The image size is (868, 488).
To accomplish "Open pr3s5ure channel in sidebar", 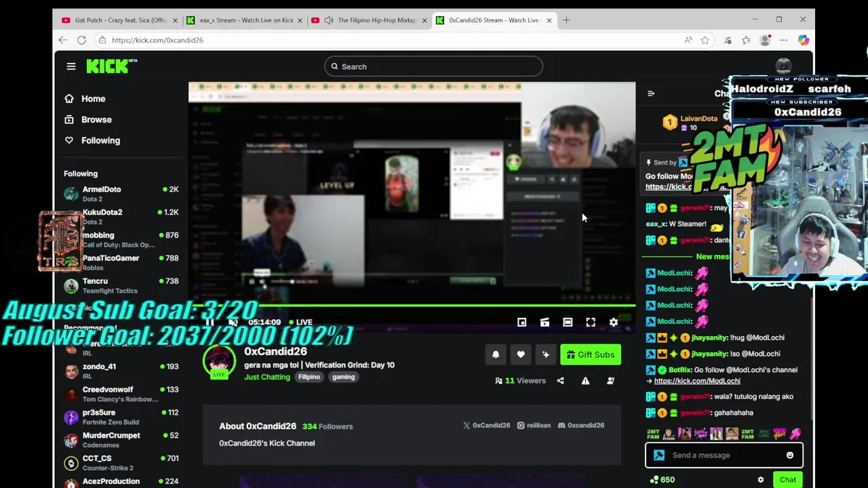I will click(x=121, y=417).
